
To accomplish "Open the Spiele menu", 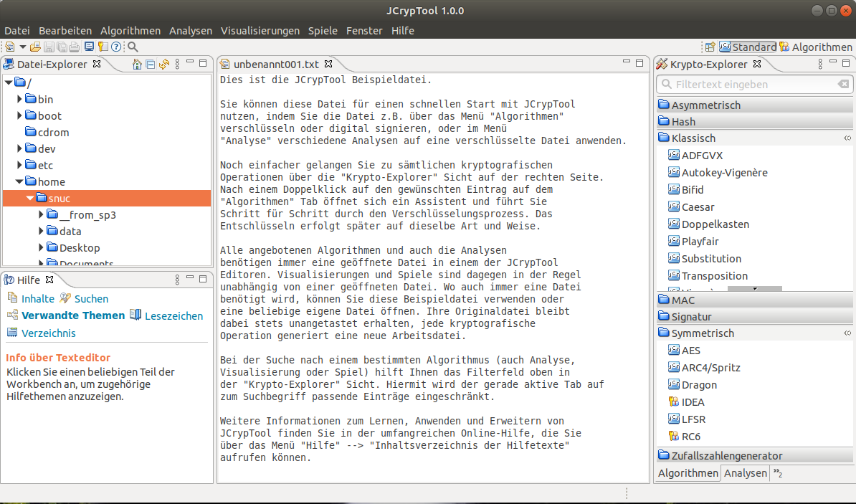I will (323, 31).
